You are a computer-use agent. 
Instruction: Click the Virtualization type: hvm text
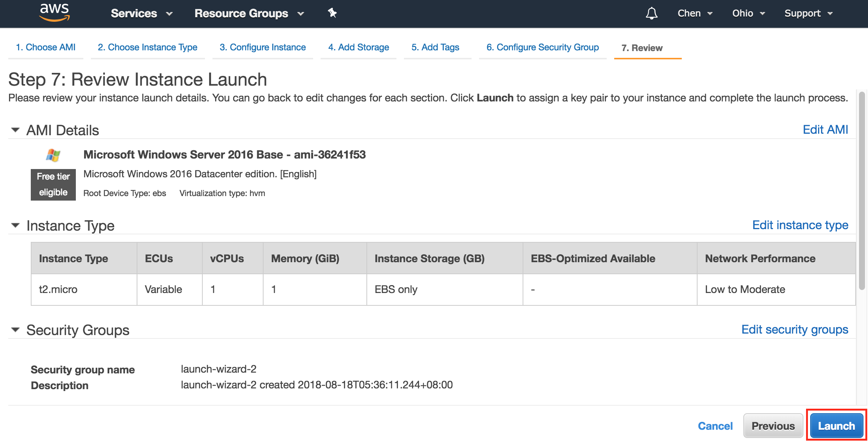[x=222, y=193]
